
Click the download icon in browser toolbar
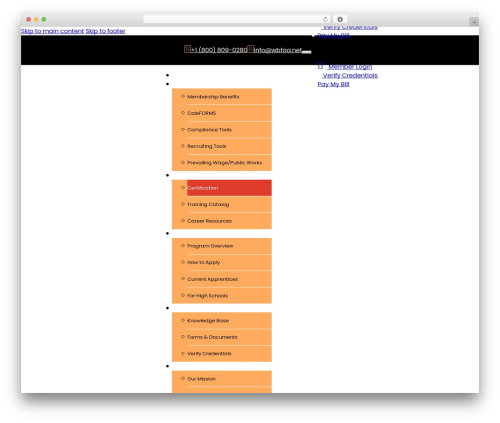tap(340, 19)
